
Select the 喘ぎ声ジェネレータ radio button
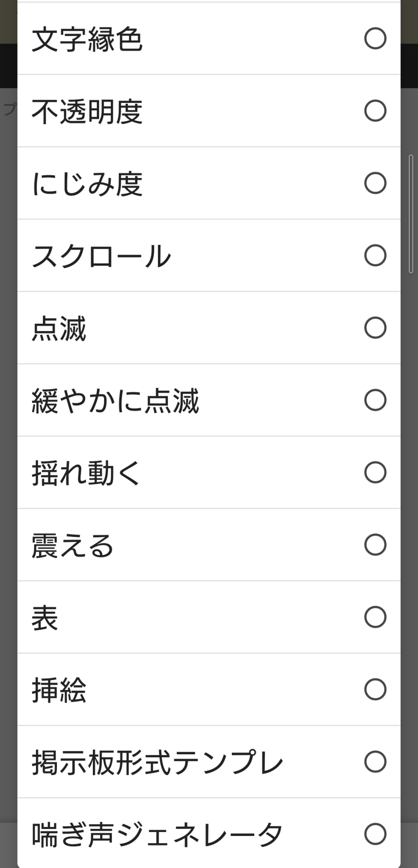[x=375, y=834]
